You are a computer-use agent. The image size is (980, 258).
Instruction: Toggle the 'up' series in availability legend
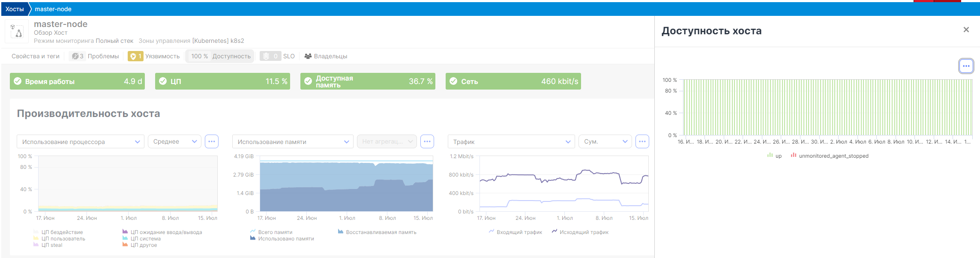[x=775, y=156]
